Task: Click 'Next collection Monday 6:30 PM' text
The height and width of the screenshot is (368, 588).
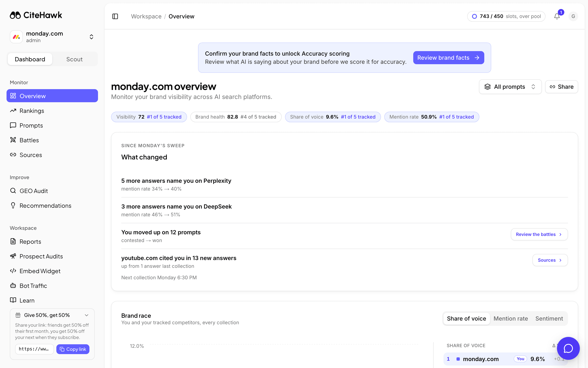Action: (x=159, y=277)
